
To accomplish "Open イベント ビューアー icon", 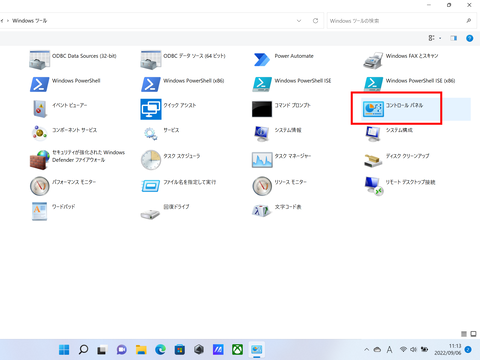I will pos(40,109).
